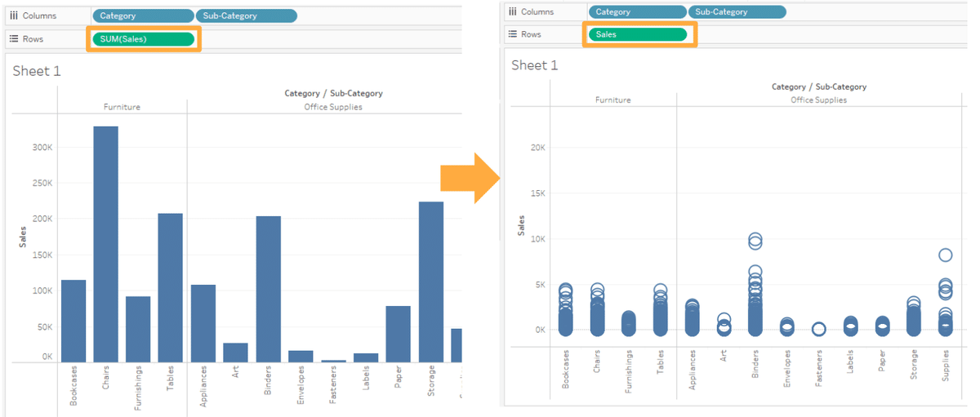Click the 150K axis label in left chart
Screen dimensions: 980x417
coord(42,255)
